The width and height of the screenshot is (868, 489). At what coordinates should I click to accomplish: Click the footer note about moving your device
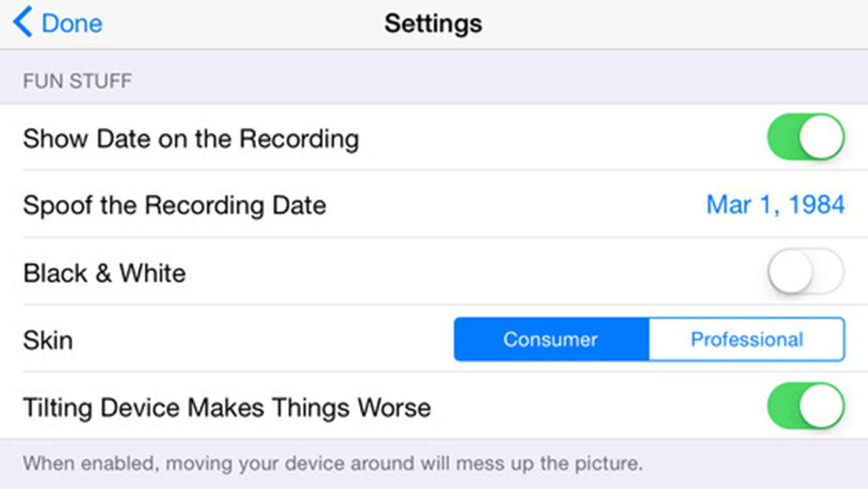[x=332, y=463]
